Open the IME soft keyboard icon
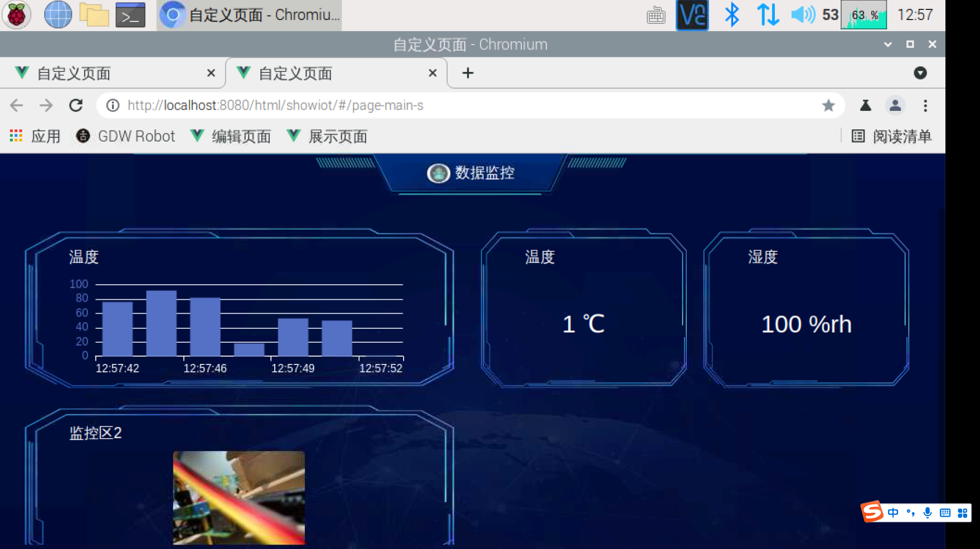Image resolution: width=980 pixels, height=549 pixels. 945,513
